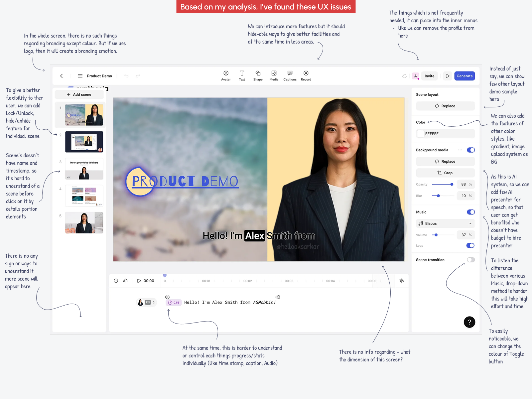The height and width of the screenshot is (399, 532).
Task: Select scene 4 thumbnail
Action: [x=84, y=196]
